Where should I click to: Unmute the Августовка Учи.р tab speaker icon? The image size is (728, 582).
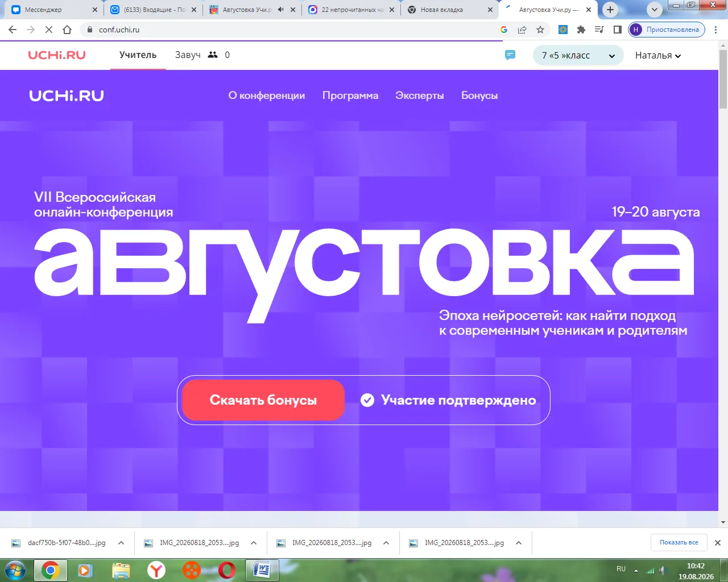coord(281,10)
